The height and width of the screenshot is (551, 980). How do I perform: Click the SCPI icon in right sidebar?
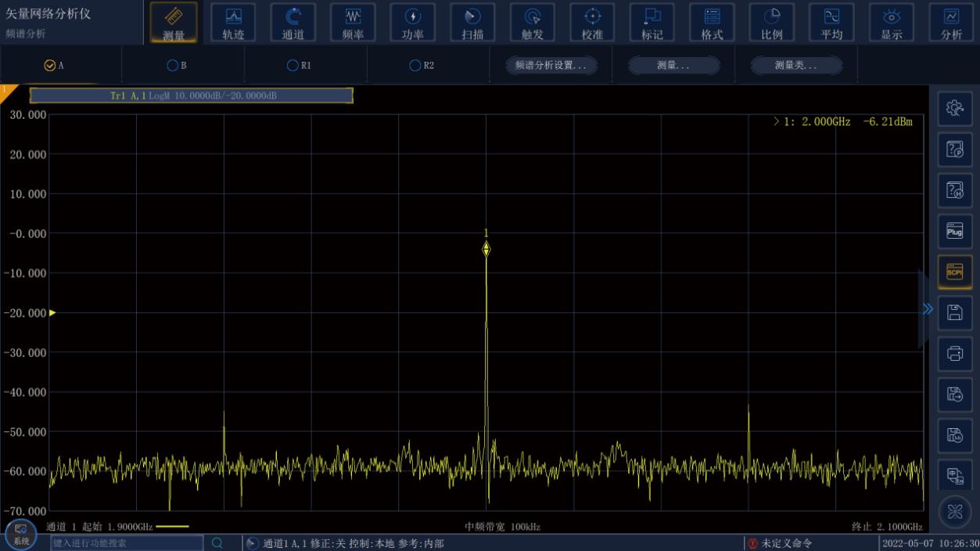[954, 272]
